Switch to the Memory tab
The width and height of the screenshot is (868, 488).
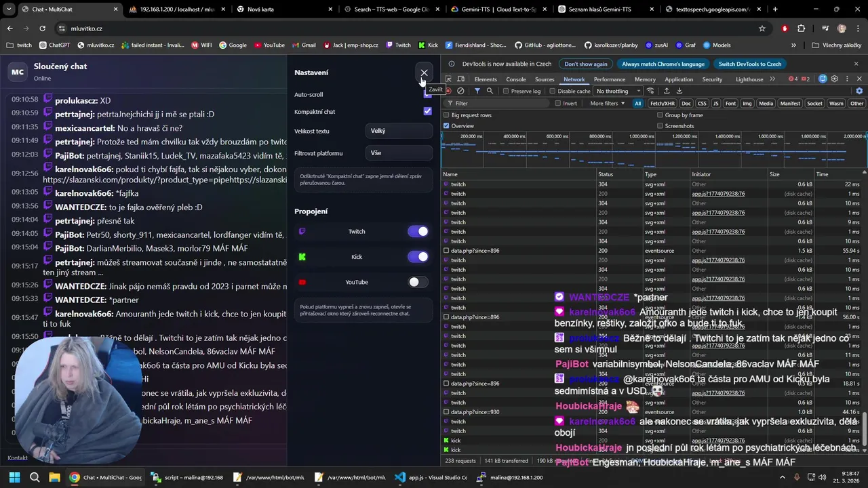pos(645,79)
